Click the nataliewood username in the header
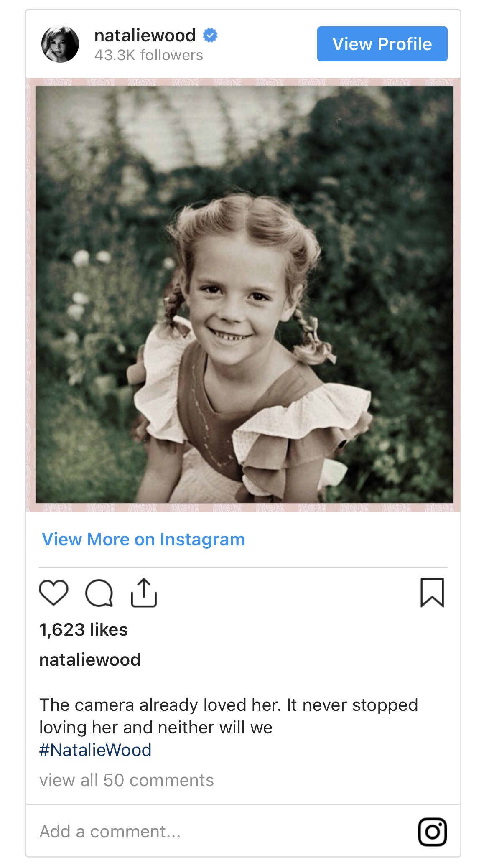The image size is (489, 868). click(x=145, y=36)
